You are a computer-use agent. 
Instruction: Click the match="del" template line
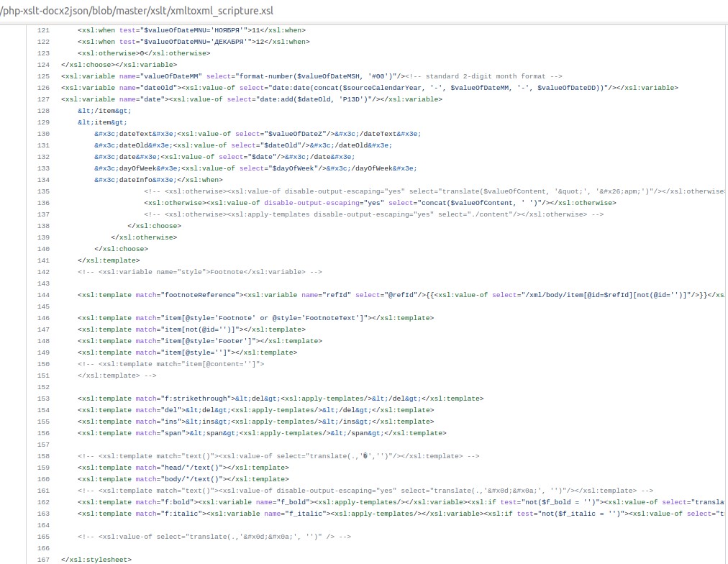tap(256, 410)
